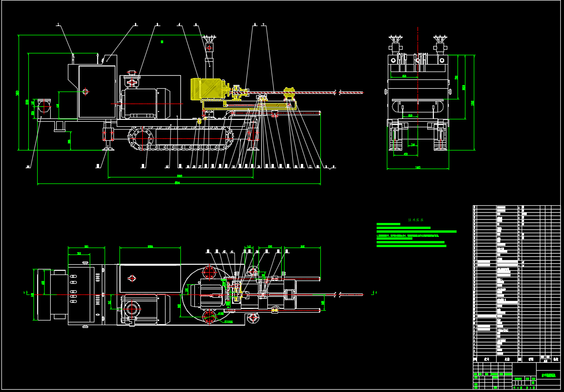Click the part balloon number 1 leader label
Viewport: 564px width, 392px height.
point(58,24)
